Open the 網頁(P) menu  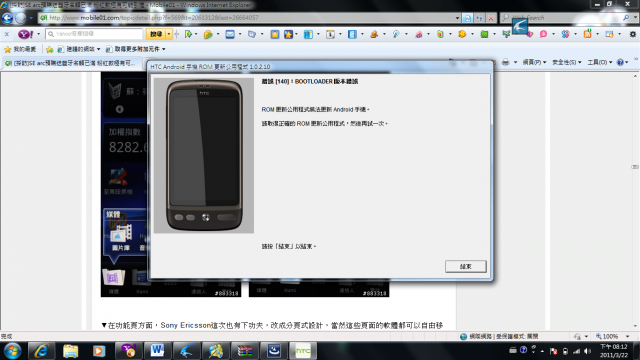(534, 62)
